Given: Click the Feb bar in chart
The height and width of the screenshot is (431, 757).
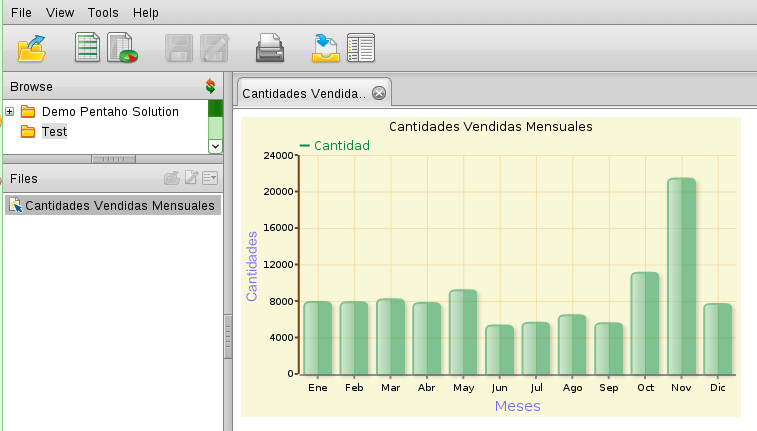Looking at the screenshot, I should [x=354, y=338].
